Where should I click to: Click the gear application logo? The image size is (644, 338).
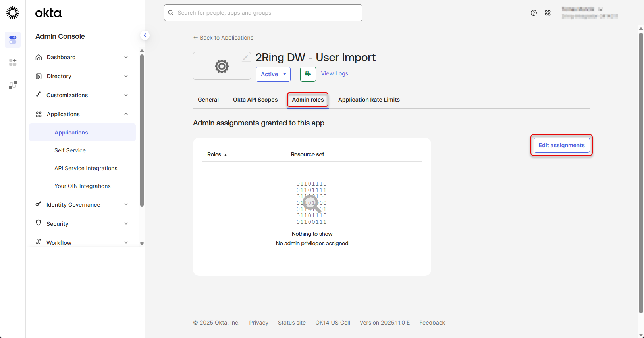222,66
